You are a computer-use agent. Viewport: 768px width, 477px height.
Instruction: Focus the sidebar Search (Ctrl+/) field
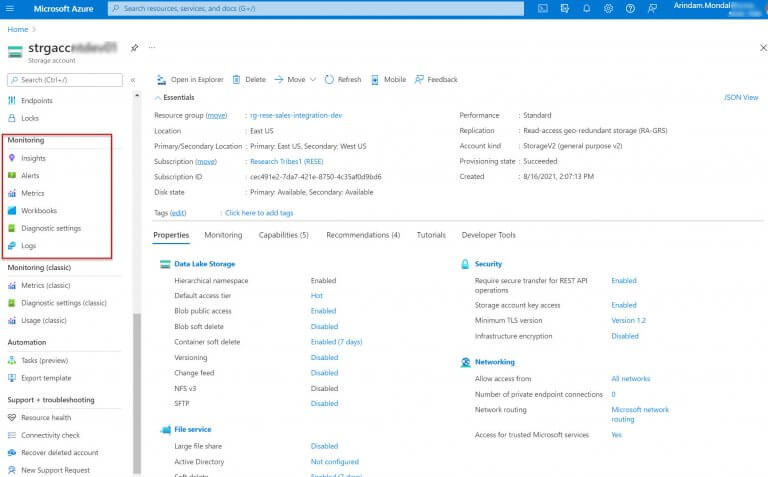65,80
